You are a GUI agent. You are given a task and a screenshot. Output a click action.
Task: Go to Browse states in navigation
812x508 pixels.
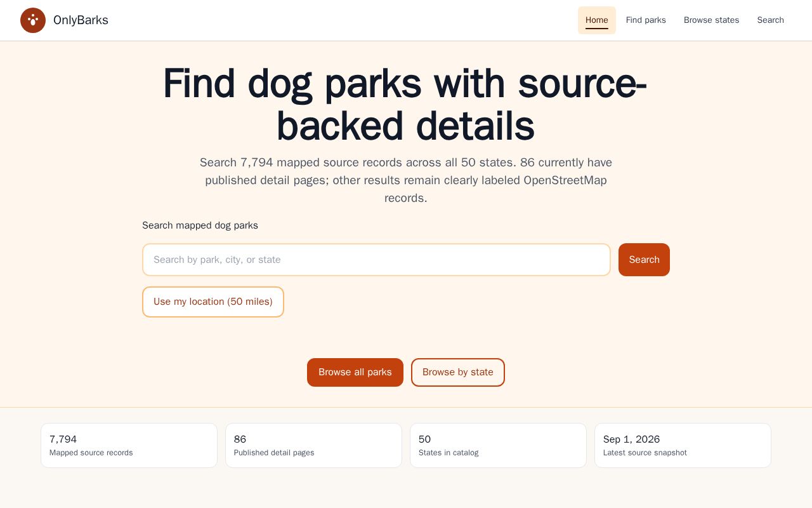tap(712, 20)
